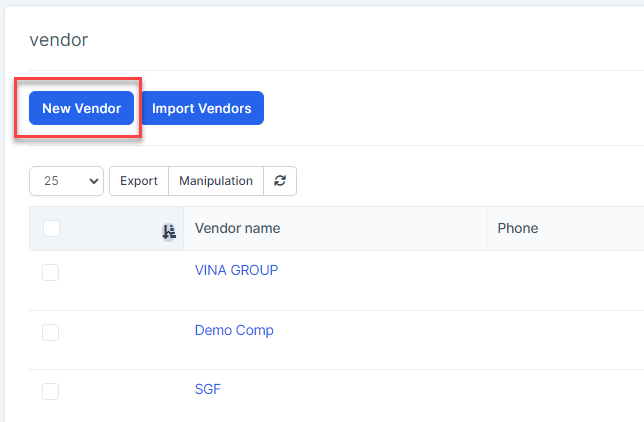Go to the SGF vendor link
Screen dimensions: 644x422
click(x=208, y=389)
